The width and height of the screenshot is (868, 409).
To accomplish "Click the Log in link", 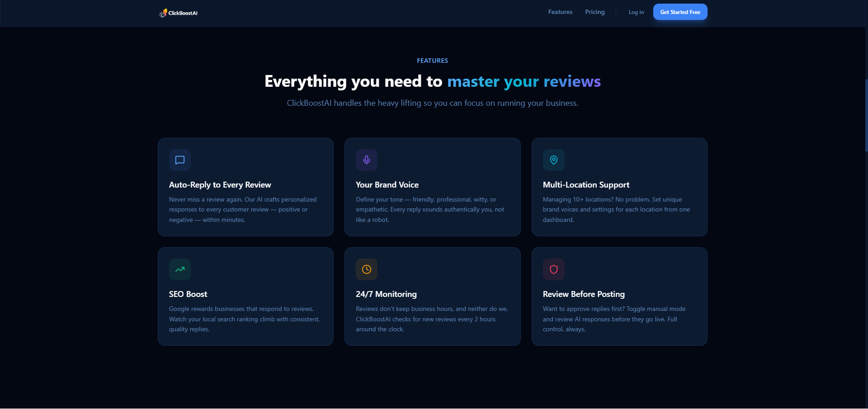I will click(636, 12).
